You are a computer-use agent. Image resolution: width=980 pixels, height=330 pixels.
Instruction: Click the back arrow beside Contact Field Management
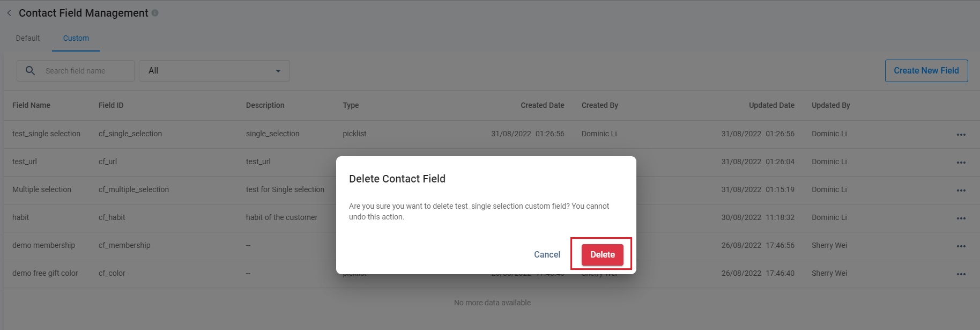coord(9,13)
